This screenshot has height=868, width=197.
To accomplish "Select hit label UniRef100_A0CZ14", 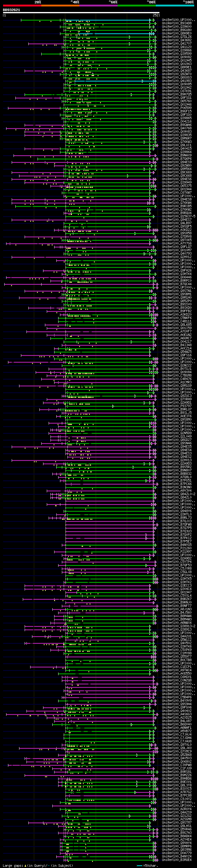I will pos(177,348).
